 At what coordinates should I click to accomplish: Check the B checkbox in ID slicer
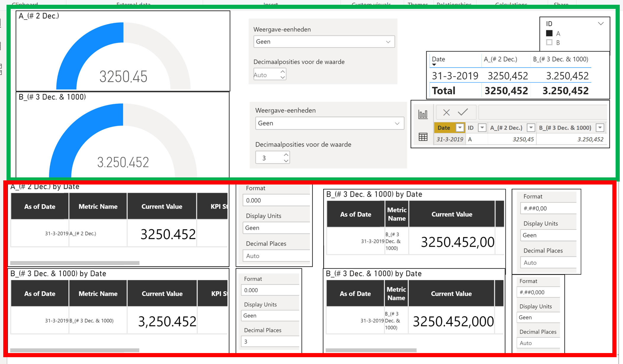point(549,42)
